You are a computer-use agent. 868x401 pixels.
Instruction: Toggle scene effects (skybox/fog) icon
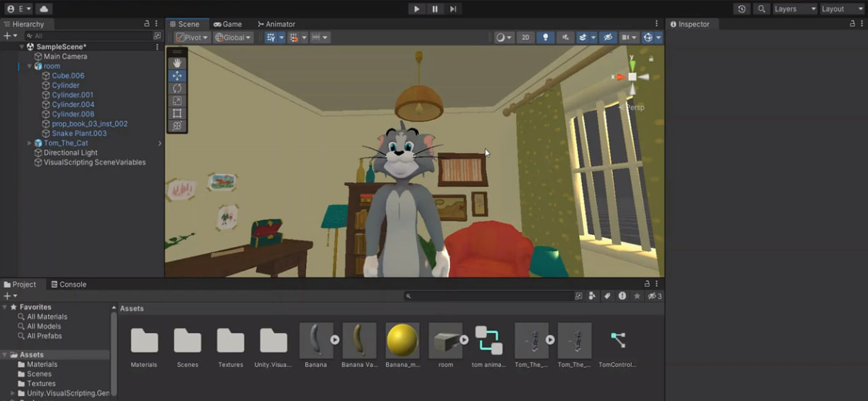click(583, 38)
